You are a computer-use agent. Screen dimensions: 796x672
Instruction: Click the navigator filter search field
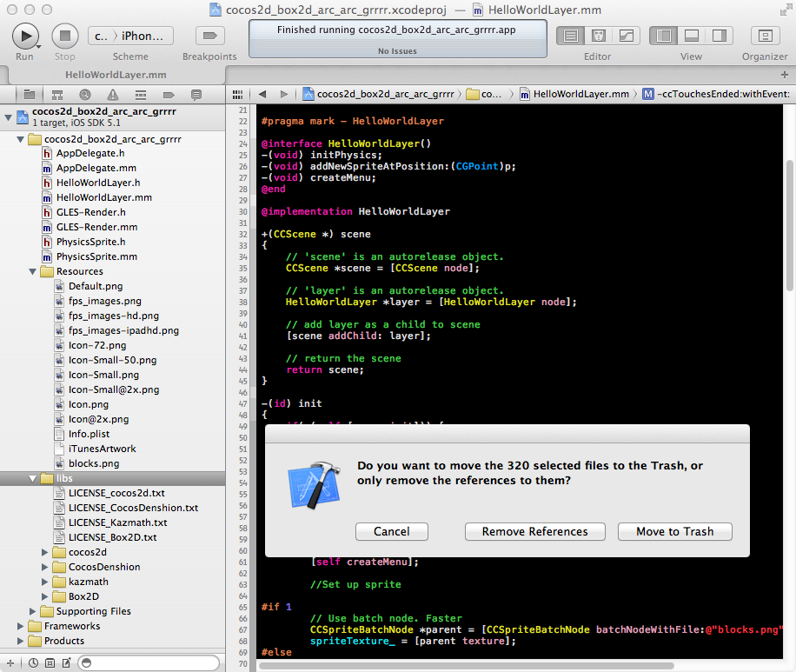click(x=149, y=662)
